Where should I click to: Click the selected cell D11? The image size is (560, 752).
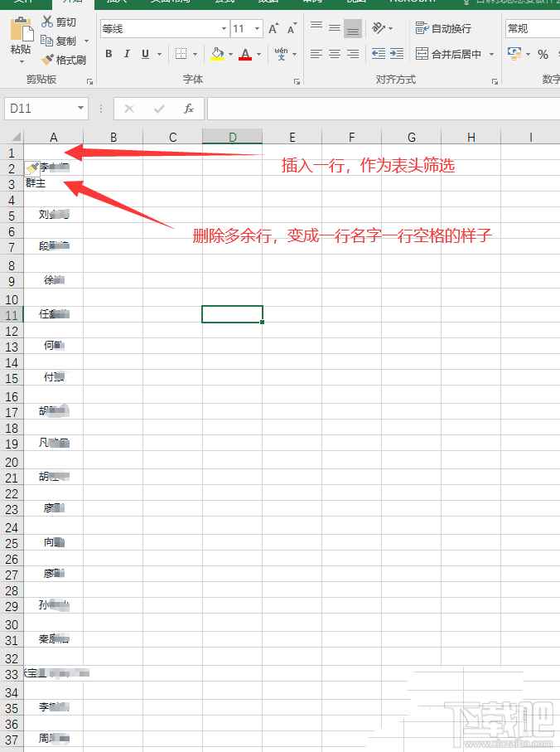[232, 314]
